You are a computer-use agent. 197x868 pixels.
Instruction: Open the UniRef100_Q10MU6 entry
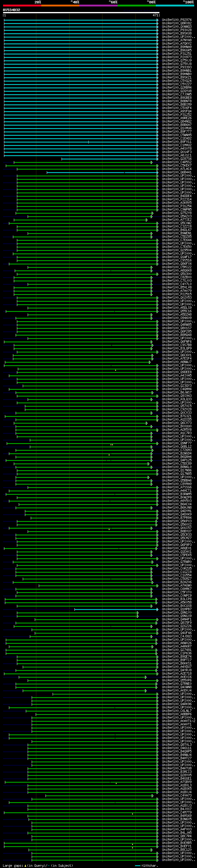click(x=176, y=128)
